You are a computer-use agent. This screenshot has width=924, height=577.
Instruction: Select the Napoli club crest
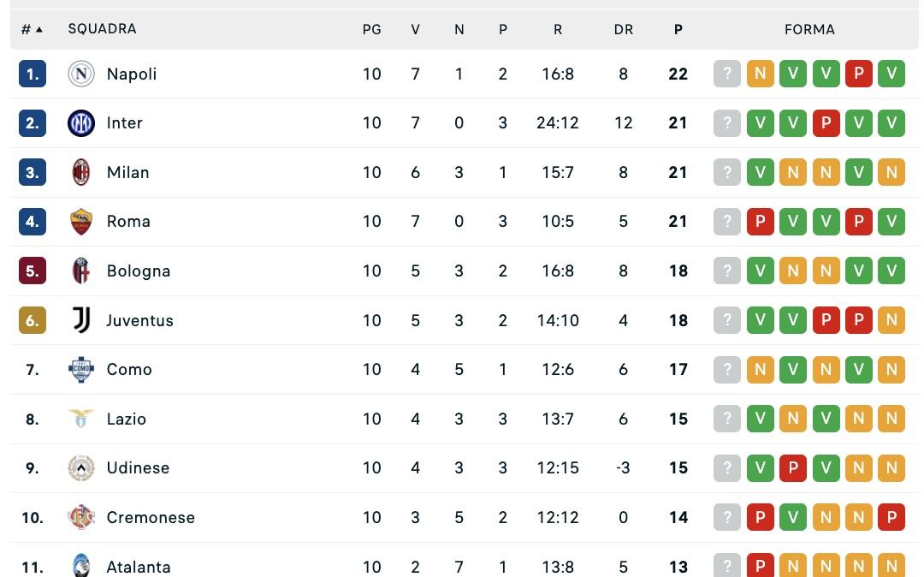[80, 74]
